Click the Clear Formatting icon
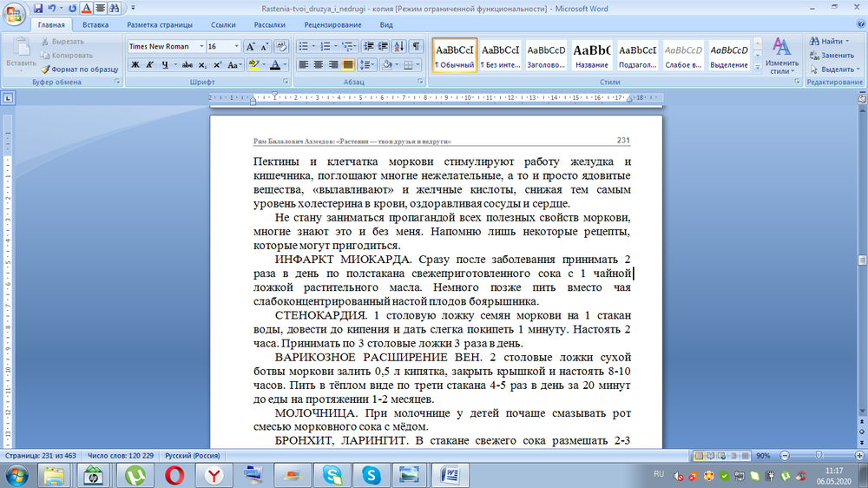Image resolution: width=868 pixels, height=488 pixels. pos(280,46)
